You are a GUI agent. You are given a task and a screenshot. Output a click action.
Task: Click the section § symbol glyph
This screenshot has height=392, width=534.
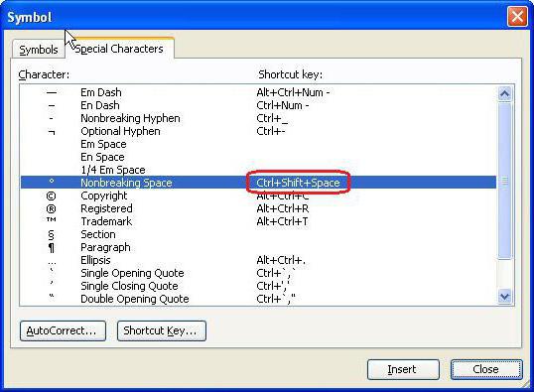51,235
